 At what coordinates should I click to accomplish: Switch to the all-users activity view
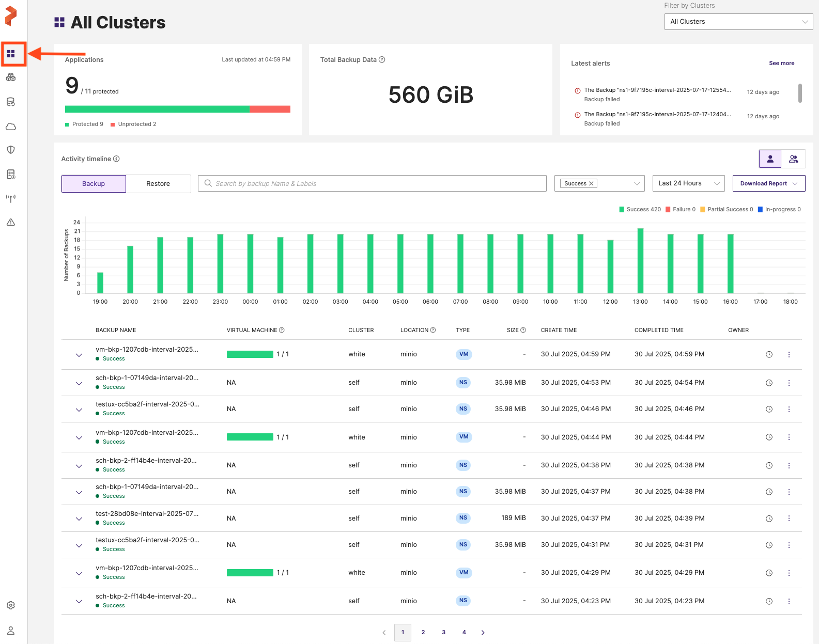coord(793,159)
